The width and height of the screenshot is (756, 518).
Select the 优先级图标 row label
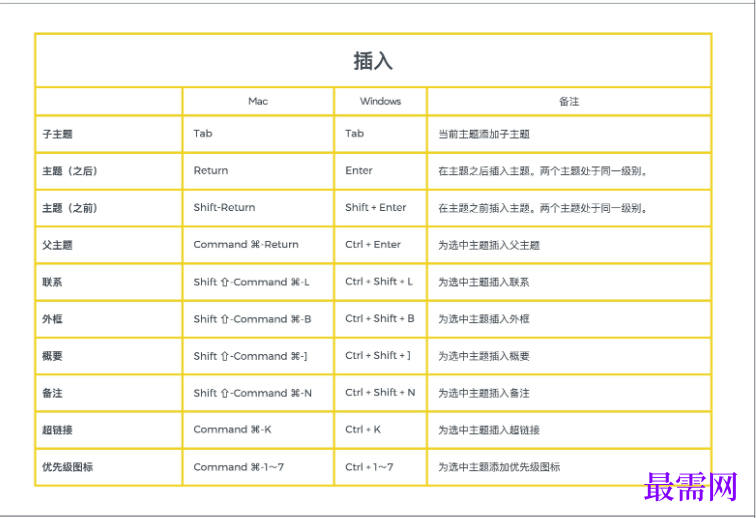(x=68, y=467)
